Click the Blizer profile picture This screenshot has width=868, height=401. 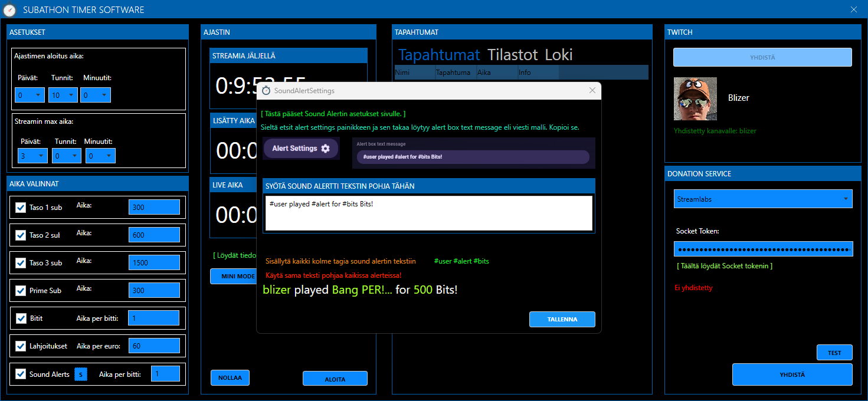(x=695, y=98)
